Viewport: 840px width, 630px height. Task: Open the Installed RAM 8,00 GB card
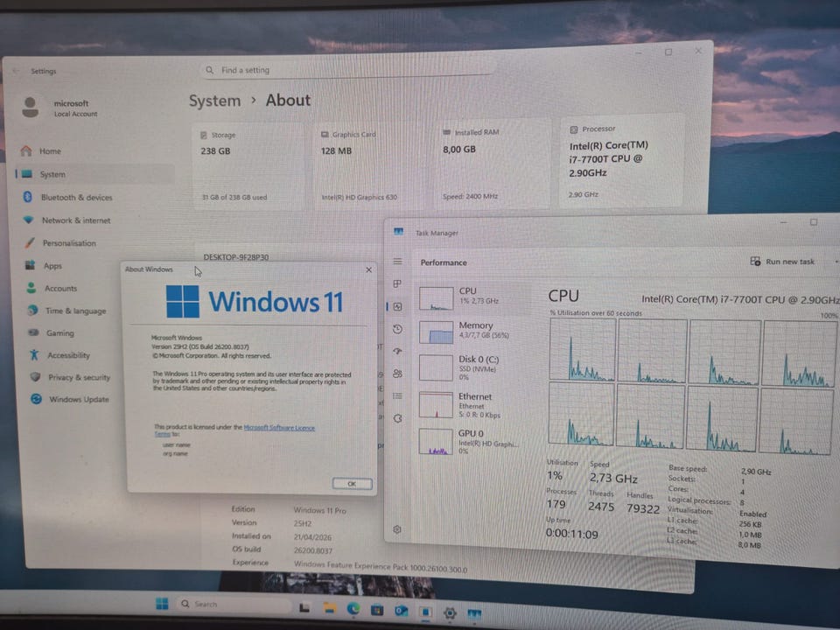[493, 164]
